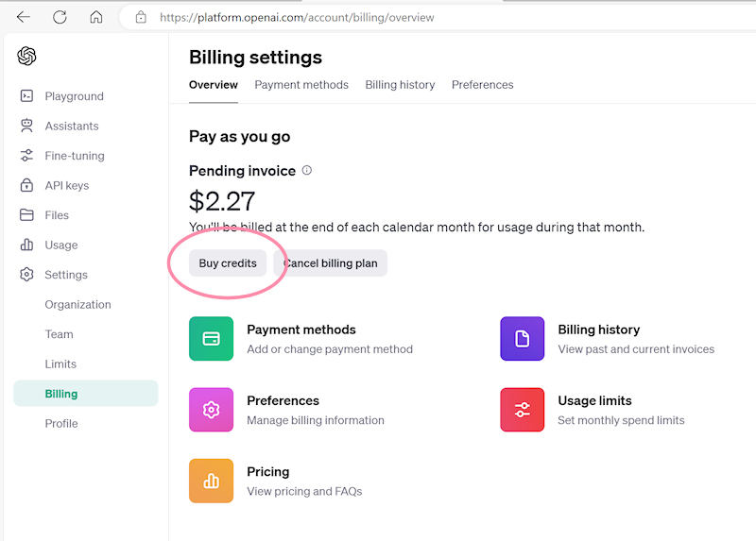
Task: Click the Assistants robot icon
Action: pyautogui.click(x=26, y=126)
